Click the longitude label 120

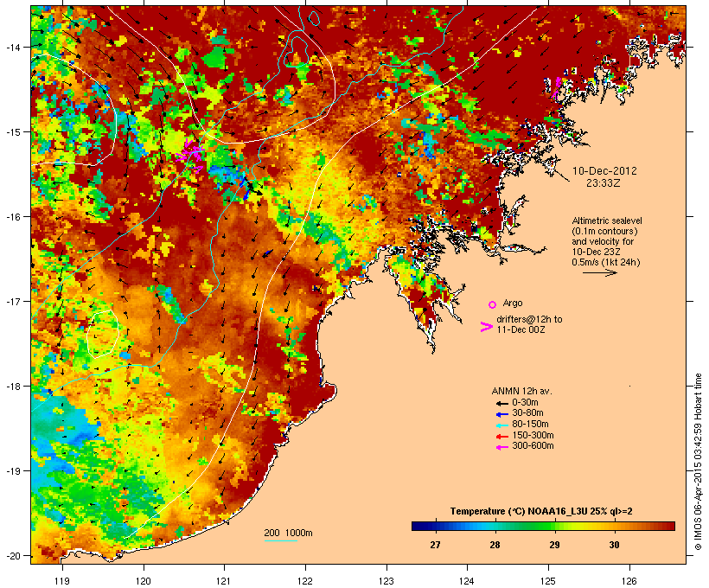[144, 581]
